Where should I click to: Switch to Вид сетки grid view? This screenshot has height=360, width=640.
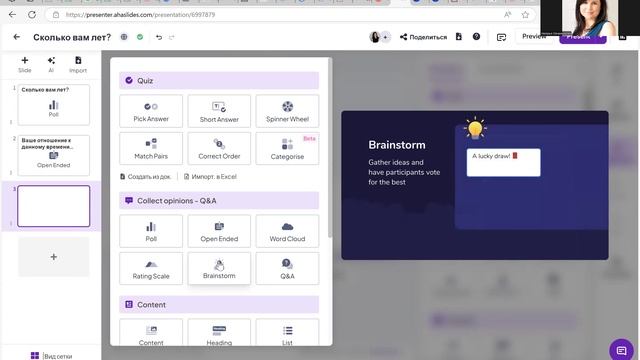(52, 356)
